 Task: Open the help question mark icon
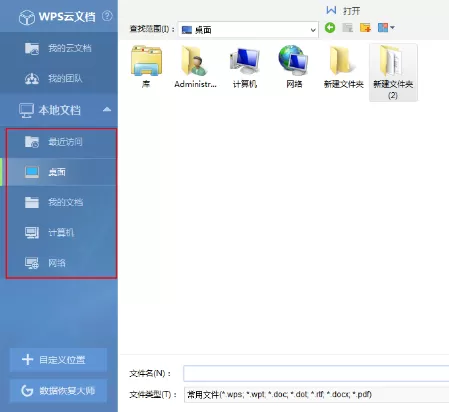point(107,16)
